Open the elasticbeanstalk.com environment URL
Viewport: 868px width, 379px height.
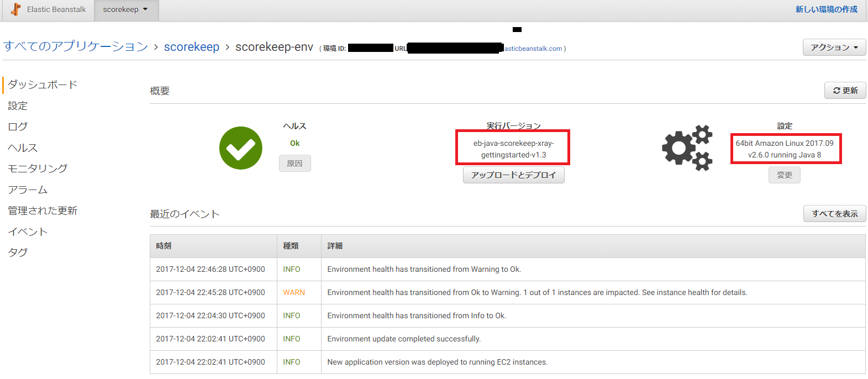[x=533, y=49]
